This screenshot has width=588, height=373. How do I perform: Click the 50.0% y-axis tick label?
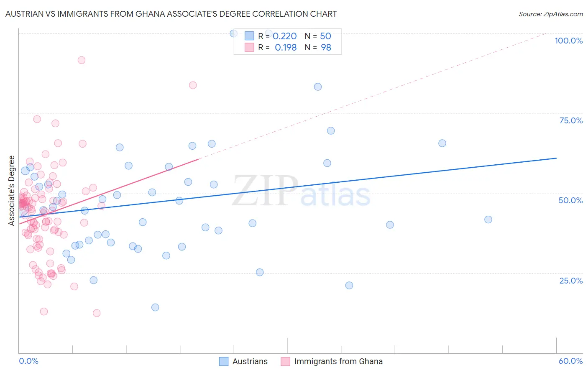point(570,200)
